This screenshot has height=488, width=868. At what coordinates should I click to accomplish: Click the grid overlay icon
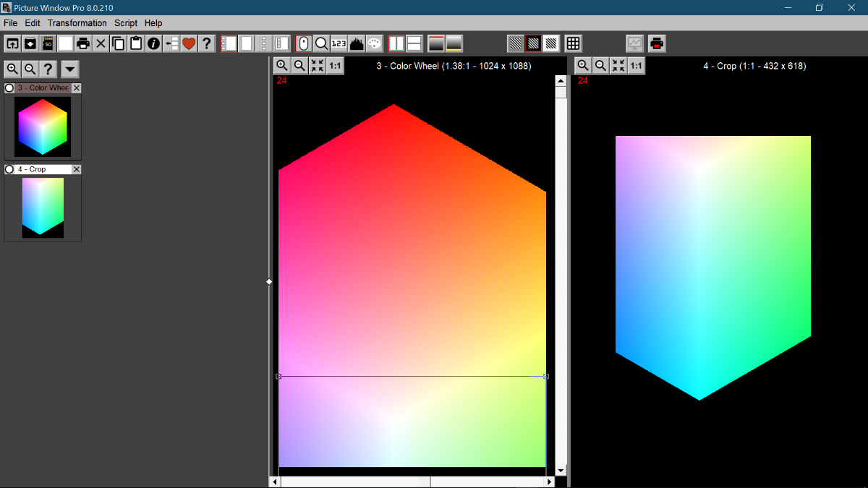click(573, 43)
